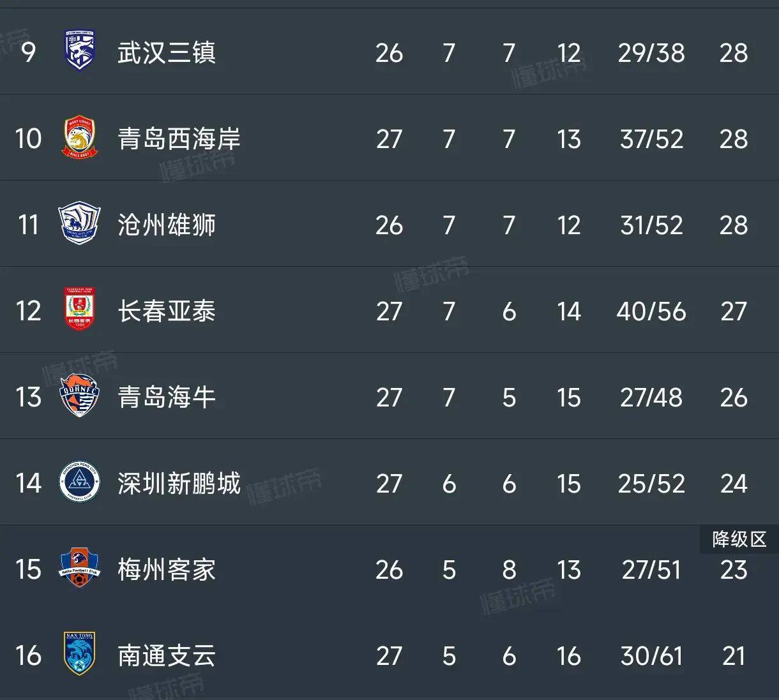Screen dimensions: 779x700
Task: Click the Shenzhen Peng City (深圳新鹏城) club crest
Action: [x=80, y=482]
